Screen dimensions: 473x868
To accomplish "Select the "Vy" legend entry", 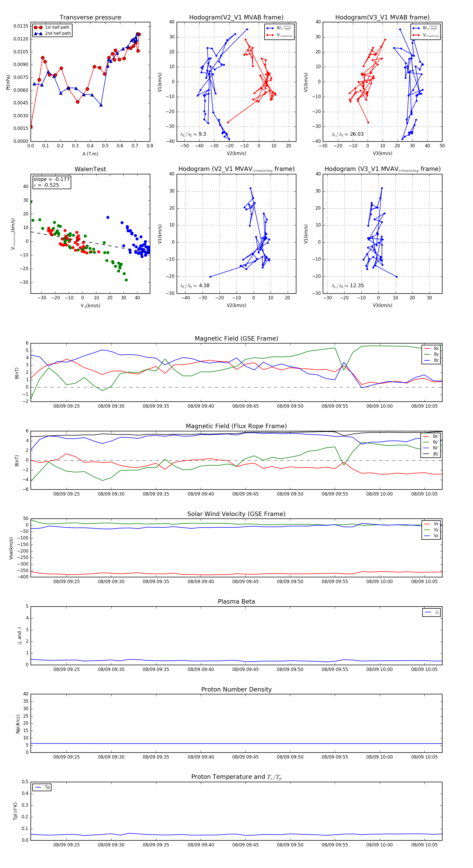I will 431,530.
